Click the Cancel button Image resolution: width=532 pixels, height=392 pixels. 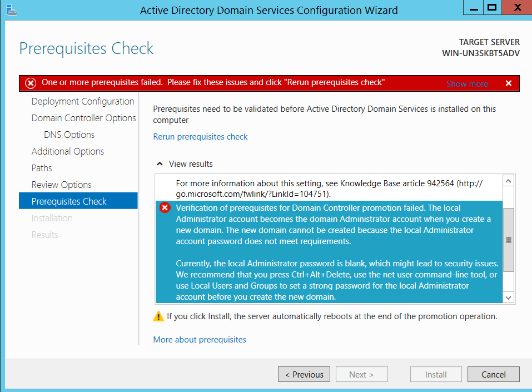coord(493,374)
